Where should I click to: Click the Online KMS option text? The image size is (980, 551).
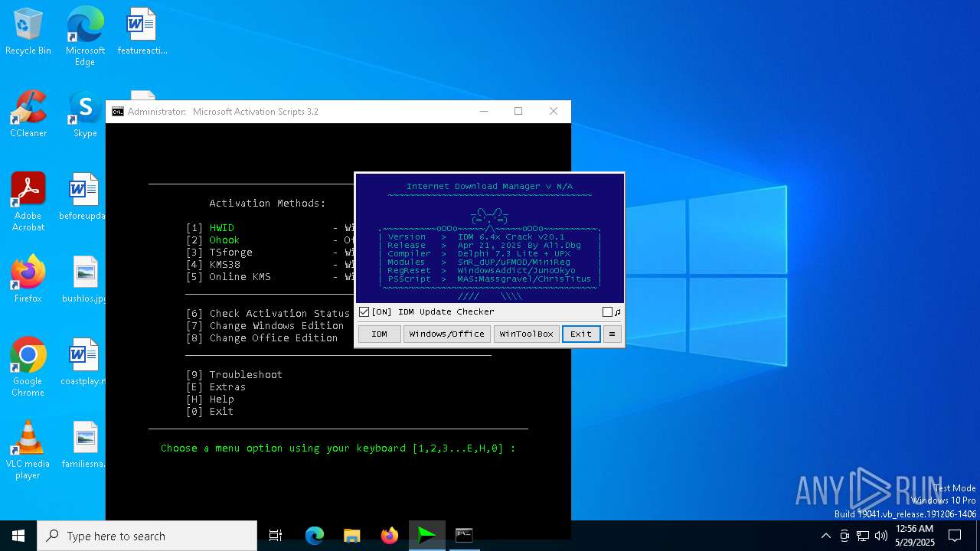(240, 277)
